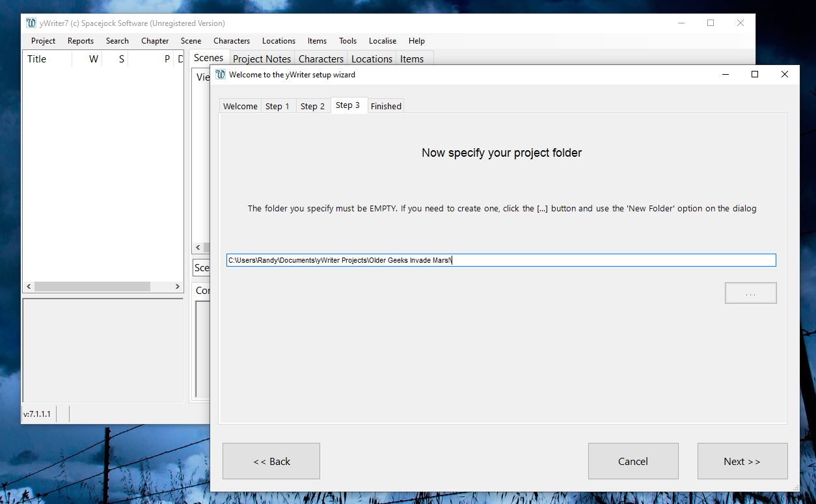Close the setup wizard window
Screen dimensions: 816x504
point(785,74)
